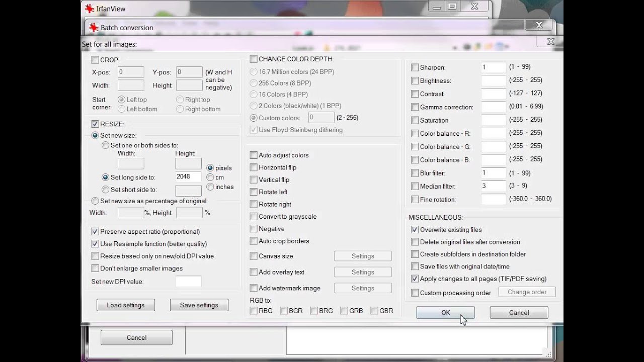Check the GRB channel swap box
Viewport: 644px width, 362px height.
pyautogui.click(x=344, y=311)
